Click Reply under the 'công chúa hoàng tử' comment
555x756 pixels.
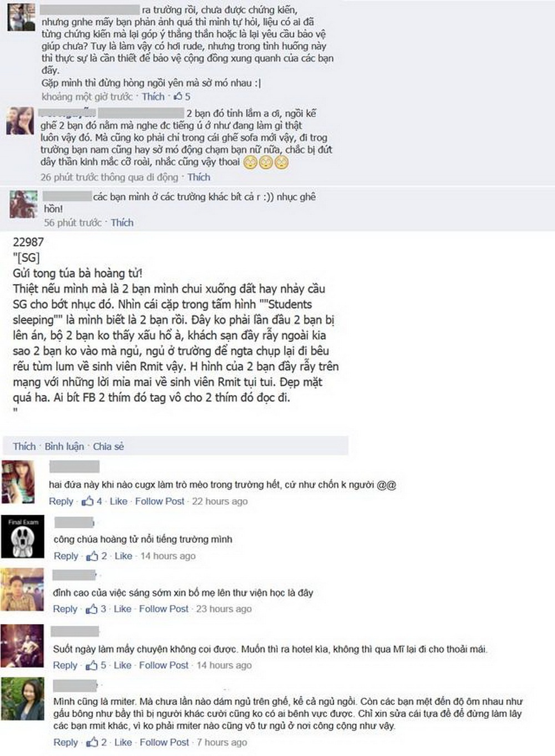tap(66, 556)
